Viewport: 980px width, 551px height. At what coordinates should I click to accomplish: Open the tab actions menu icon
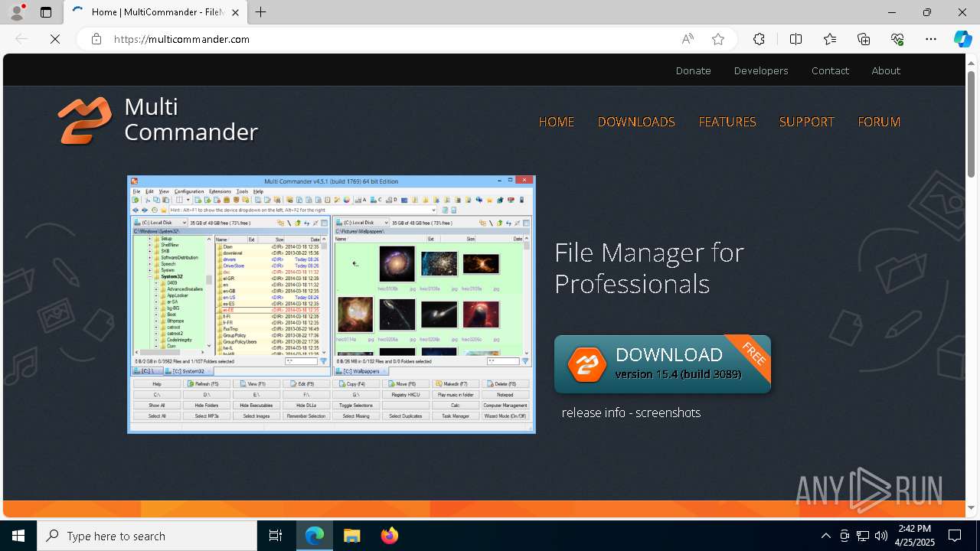tap(46, 12)
